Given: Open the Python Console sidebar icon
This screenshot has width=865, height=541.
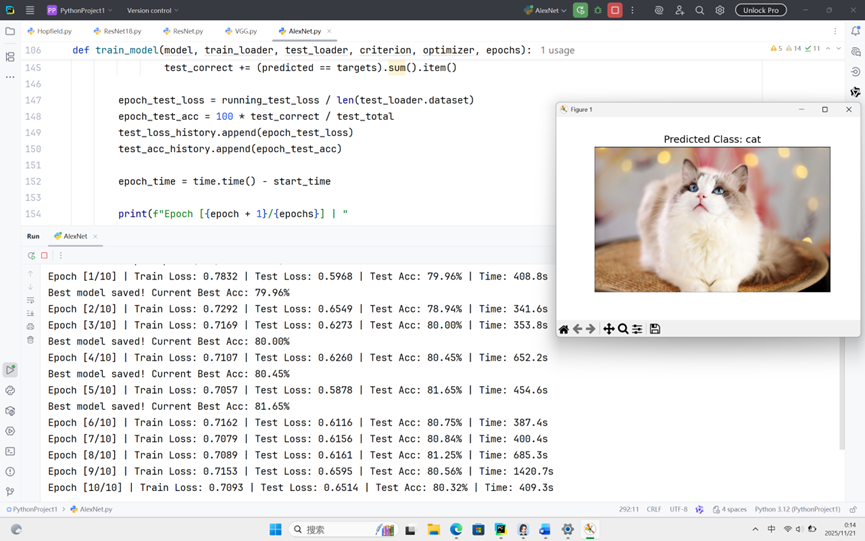Looking at the screenshot, I should tap(10, 390).
